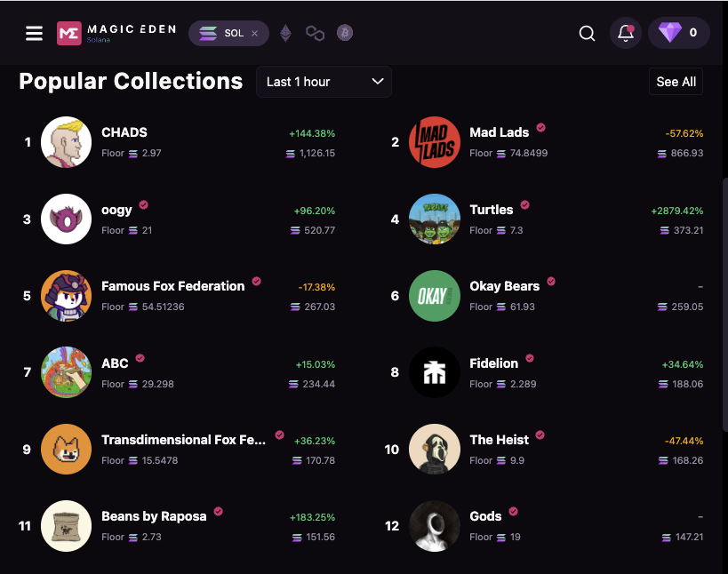The width and height of the screenshot is (728, 574).
Task: Click the Fidelion verified badge
Action: click(529, 358)
